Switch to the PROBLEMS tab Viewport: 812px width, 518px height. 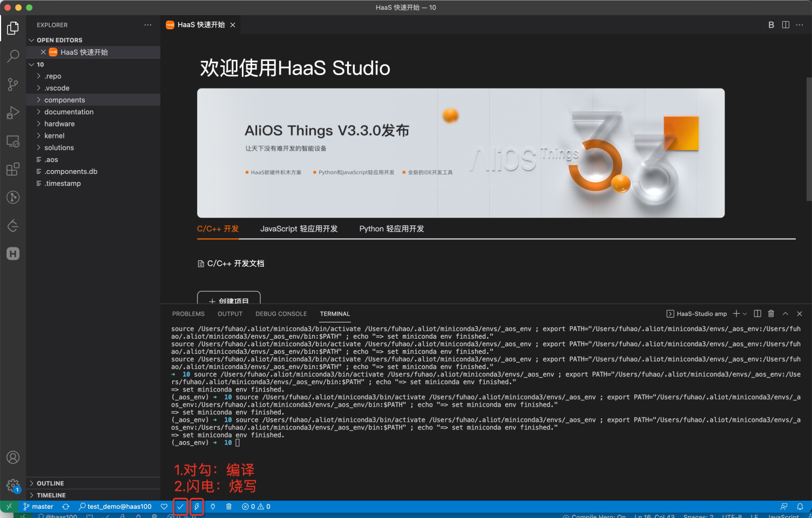click(x=188, y=314)
